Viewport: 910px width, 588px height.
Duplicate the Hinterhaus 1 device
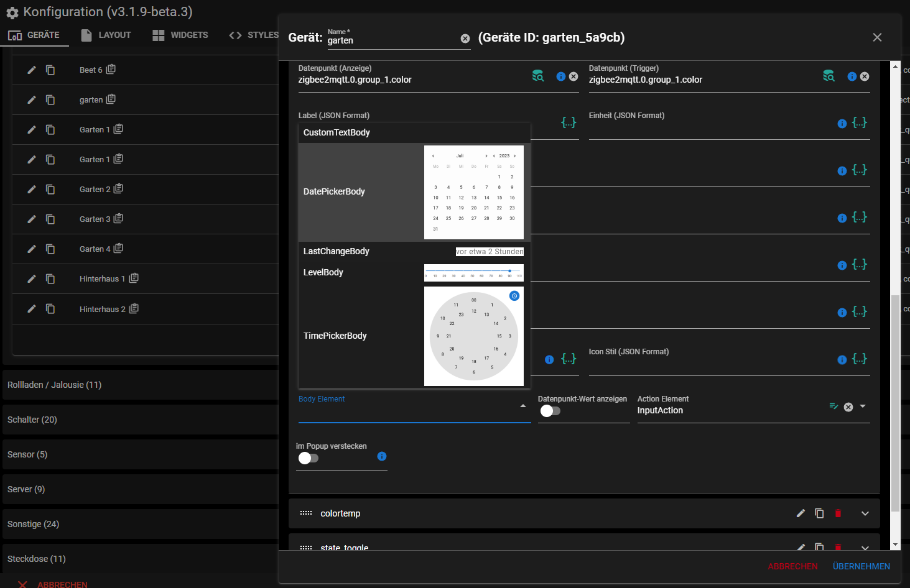[x=50, y=279]
